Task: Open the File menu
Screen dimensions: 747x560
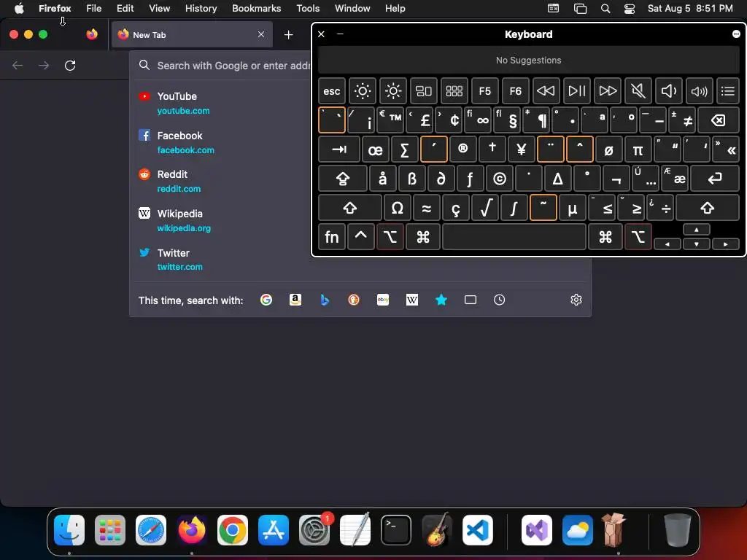Action: (x=94, y=8)
